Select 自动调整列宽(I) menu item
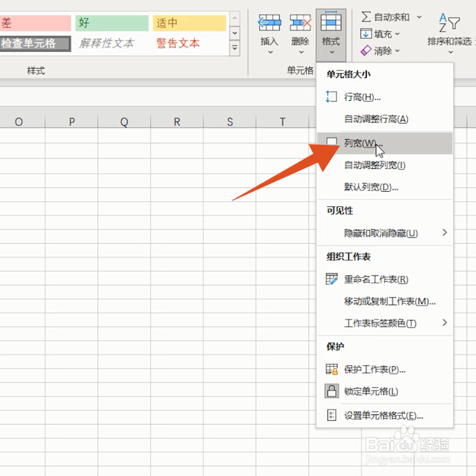476x476 pixels. [x=385, y=165]
